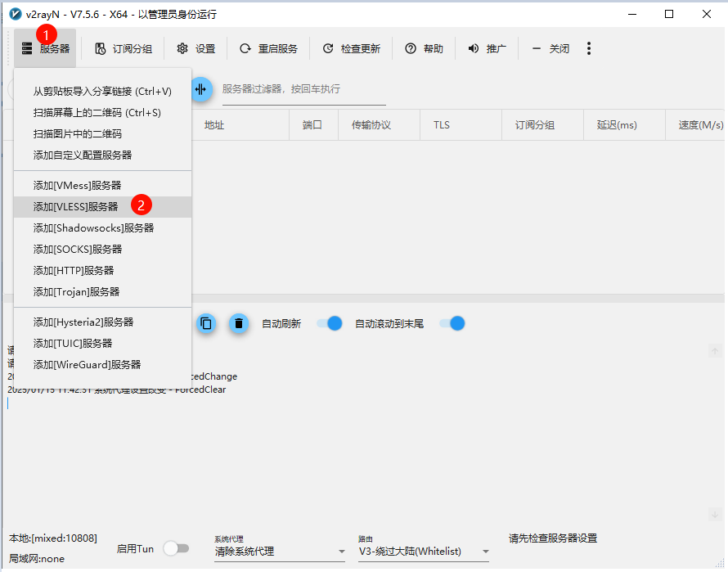Click the 服务器过滤器 filter input field
The image size is (728, 572).
[x=303, y=89]
